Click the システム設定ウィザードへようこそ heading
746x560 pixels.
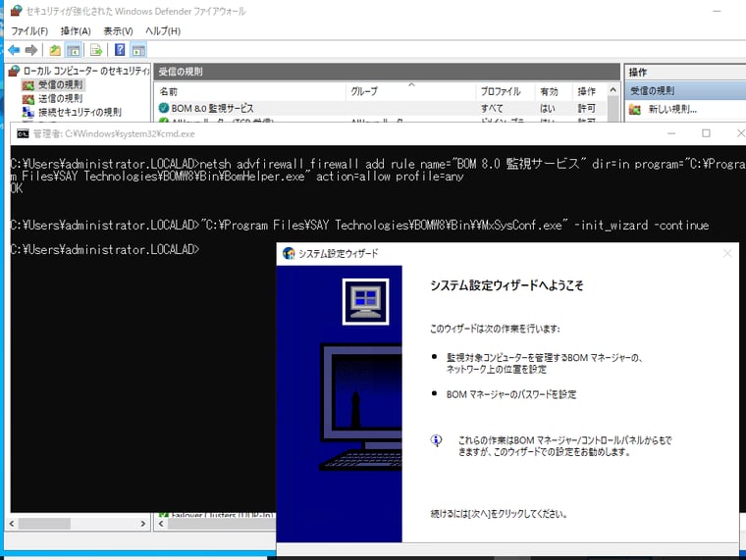click(x=506, y=285)
